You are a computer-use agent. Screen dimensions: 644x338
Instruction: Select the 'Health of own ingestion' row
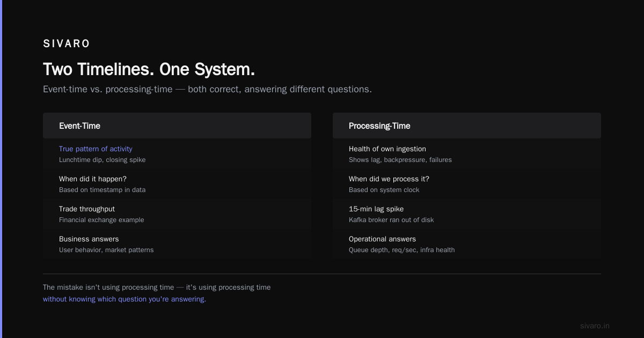[x=467, y=154]
